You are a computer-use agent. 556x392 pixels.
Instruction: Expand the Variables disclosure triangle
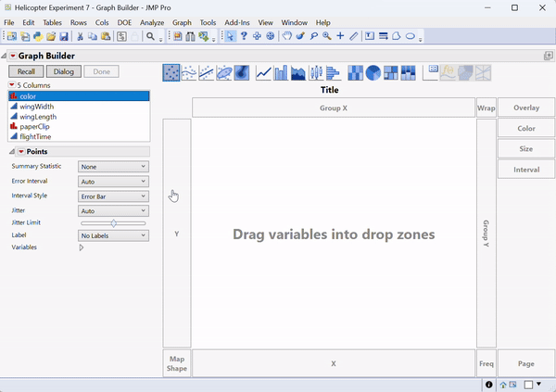click(82, 248)
